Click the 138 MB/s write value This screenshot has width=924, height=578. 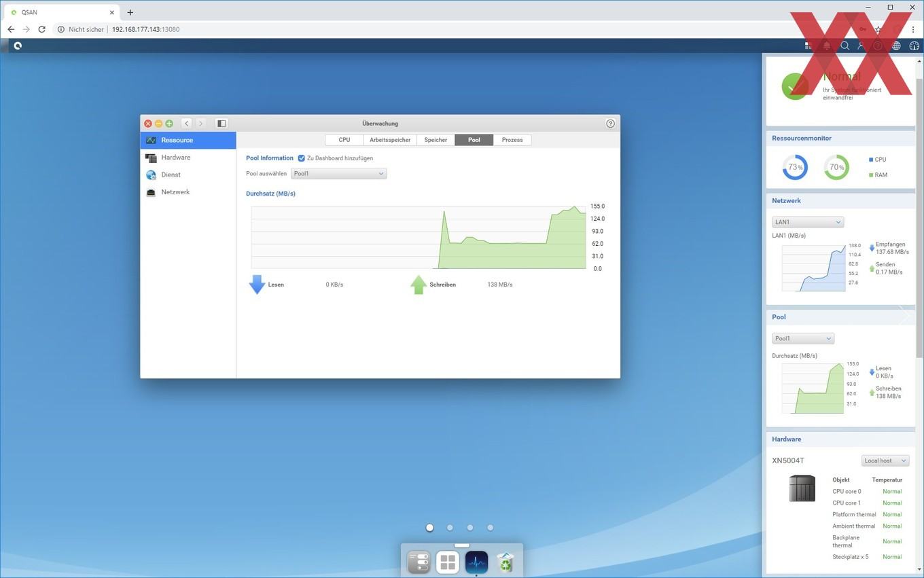[x=500, y=285]
